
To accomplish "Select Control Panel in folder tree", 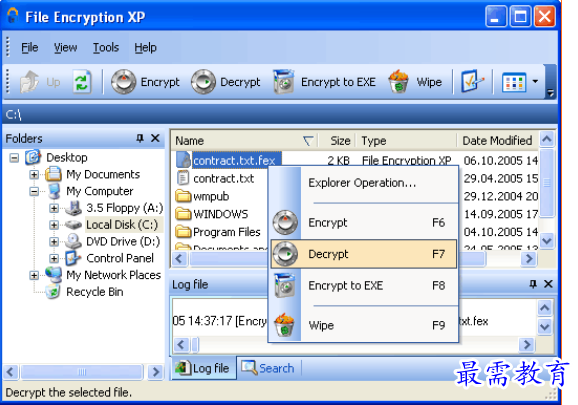I will [120, 258].
